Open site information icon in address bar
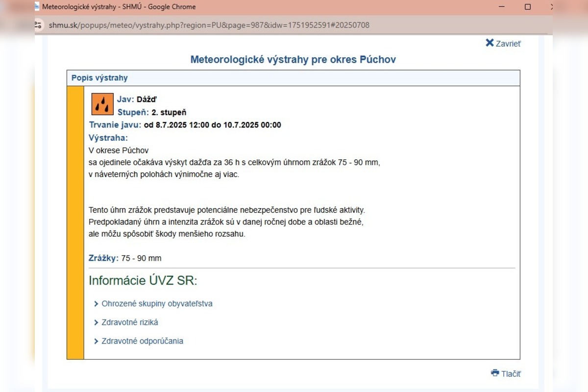588x392 pixels. coord(38,25)
